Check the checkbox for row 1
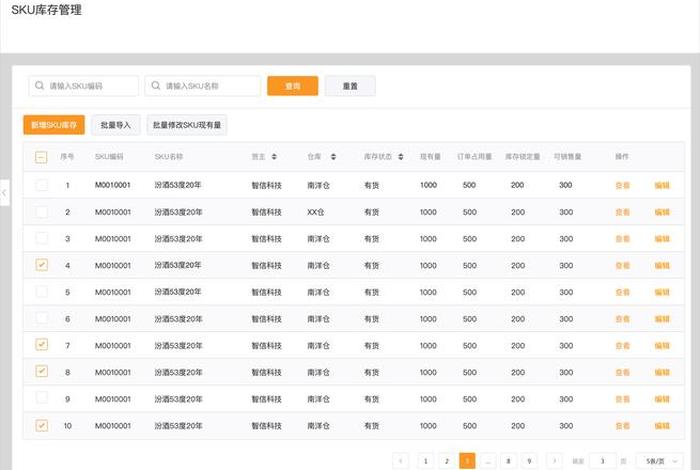Viewport: 700px width, 470px height. pos(42,185)
